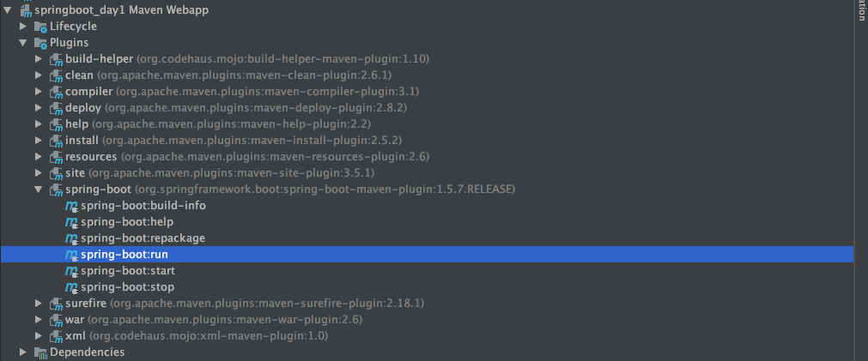
Task: Expand the surefire plugin node
Action: tap(38, 304)
